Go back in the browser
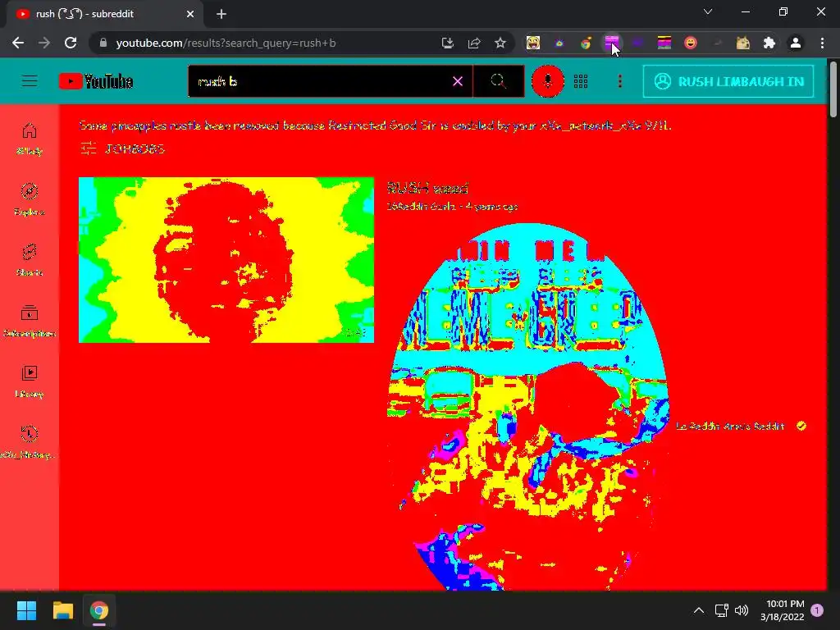This screenshot has width=840, height=630. click(18, 43)
